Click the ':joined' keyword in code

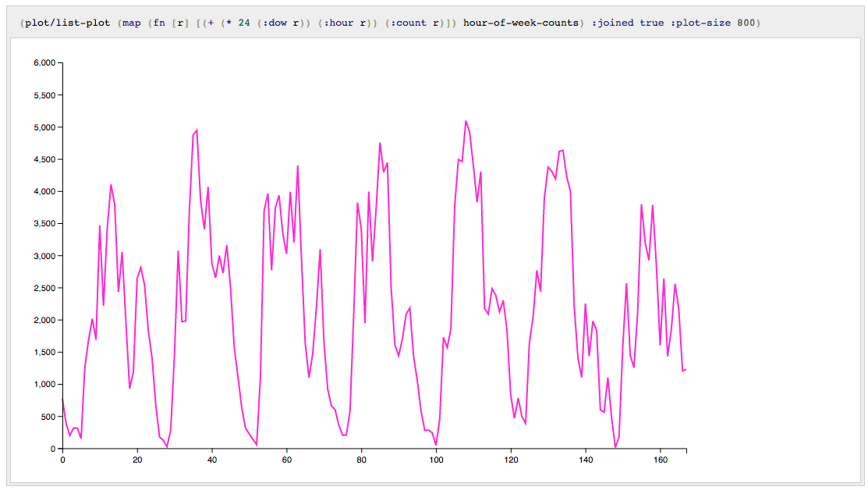point(612,23)
